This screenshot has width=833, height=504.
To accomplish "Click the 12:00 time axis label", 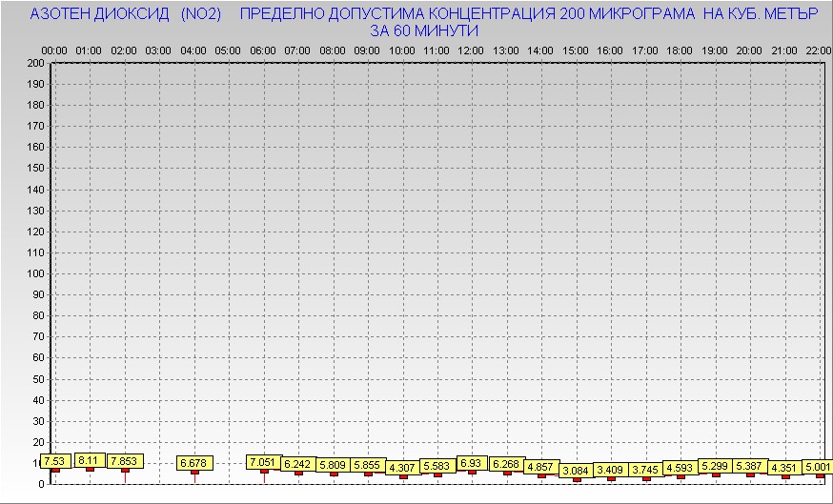I will [471, 50].
